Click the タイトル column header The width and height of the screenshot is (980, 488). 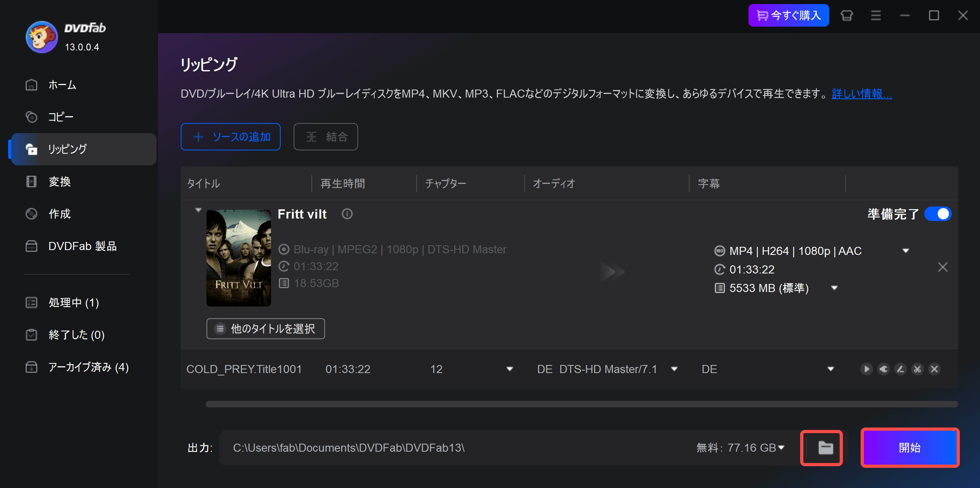tap(204, 184)
